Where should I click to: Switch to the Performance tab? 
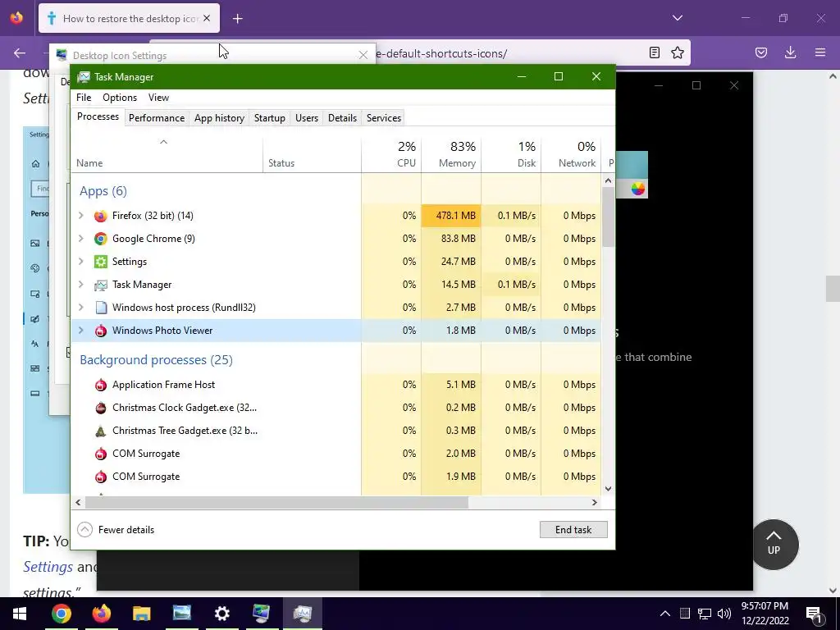[x=157, y=118]
